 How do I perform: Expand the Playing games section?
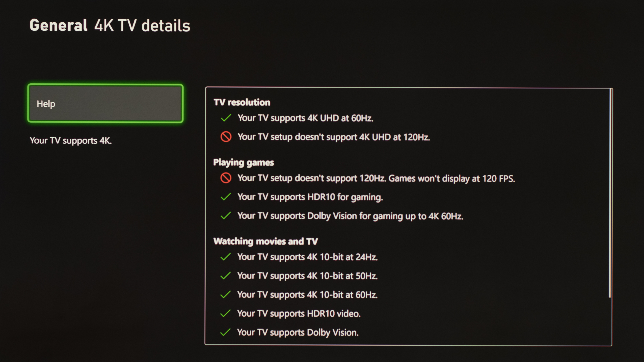pos(244,162)
